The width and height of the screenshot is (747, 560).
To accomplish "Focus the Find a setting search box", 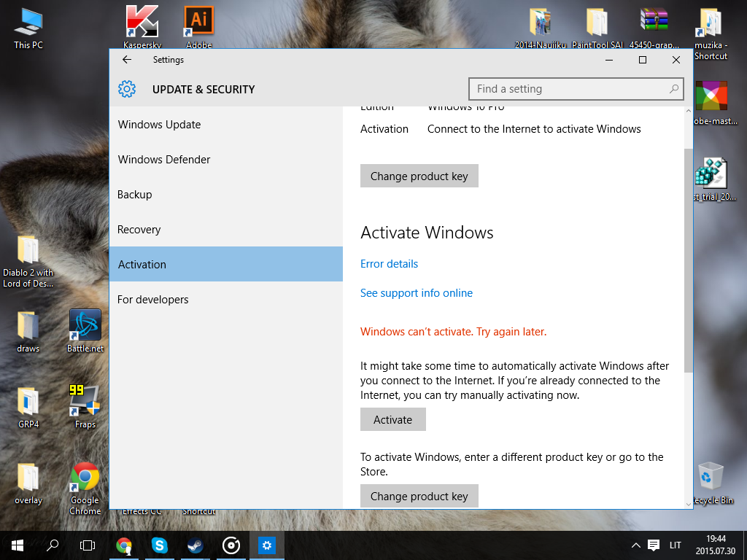I will [576, 89].
